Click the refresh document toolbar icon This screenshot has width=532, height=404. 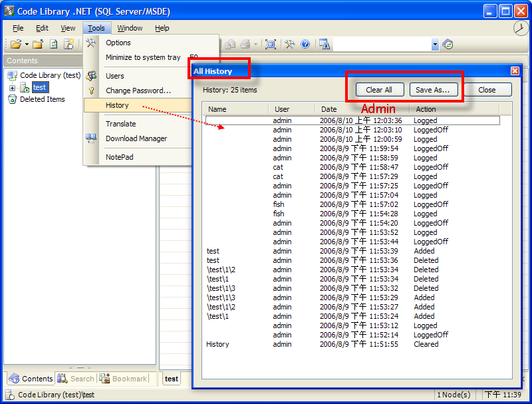(x=54, y=44)
